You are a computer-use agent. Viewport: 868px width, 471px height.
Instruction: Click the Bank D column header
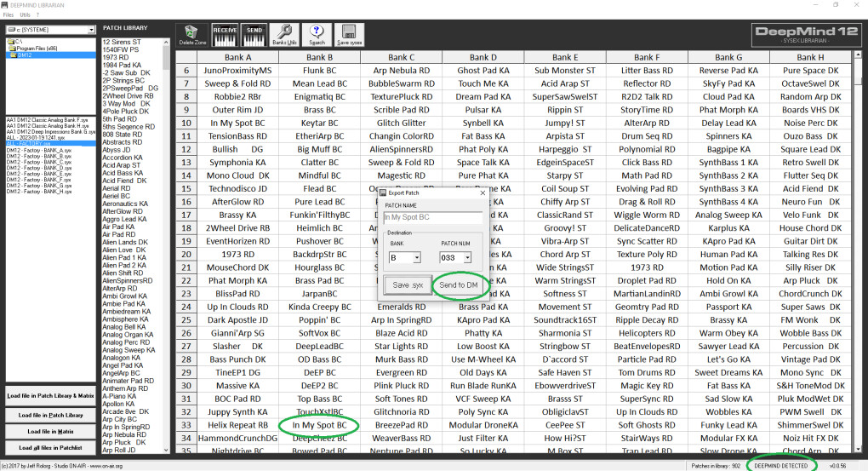(x=483, y=57)
